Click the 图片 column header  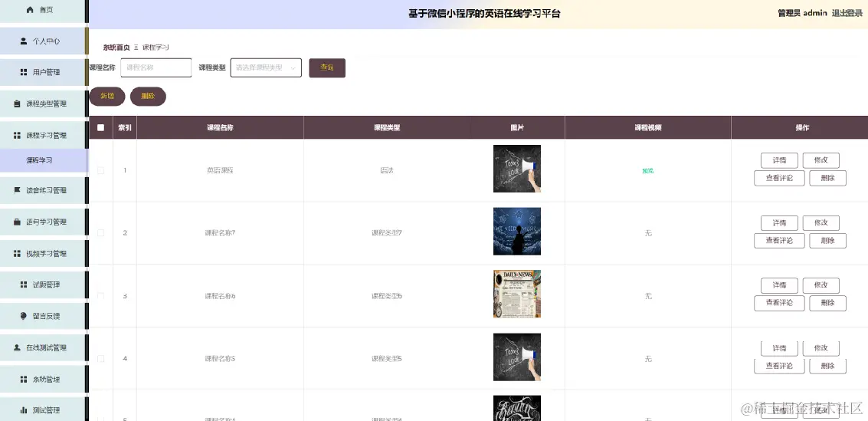click(517, 127)
